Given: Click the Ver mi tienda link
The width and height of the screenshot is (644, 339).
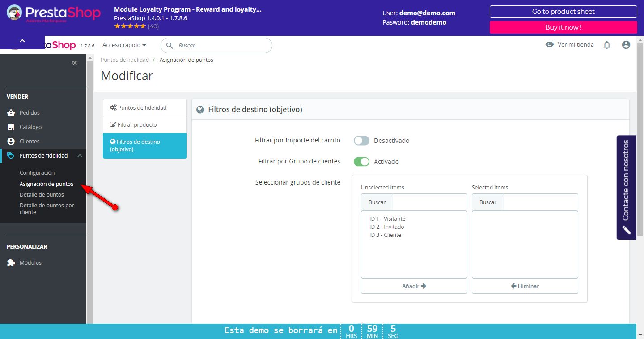Looking at the screenshot, I should pyautogui.click(x=576, y=44).
